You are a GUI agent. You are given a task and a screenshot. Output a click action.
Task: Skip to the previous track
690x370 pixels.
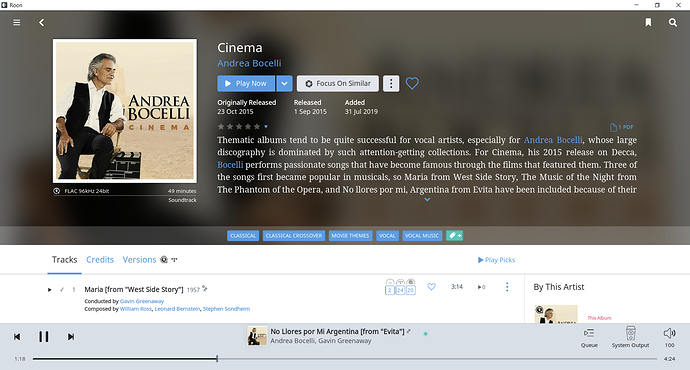click(17, 337)
